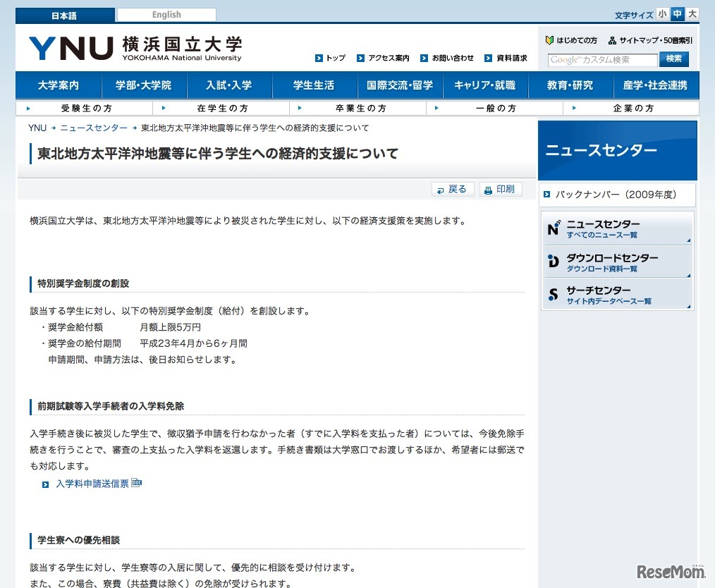The image size is (715, 588).
Task: Click the beginner mark icon はじめての方
Action: click(x=550, y=41)
